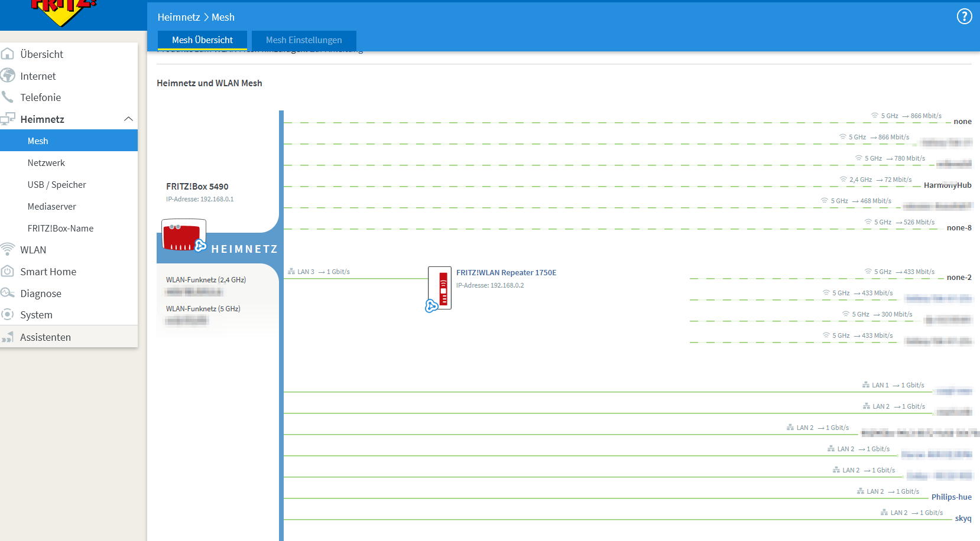Open the skyq device
Image resolution: width=980 pixels, height=541 pixels.
(963, 518)
